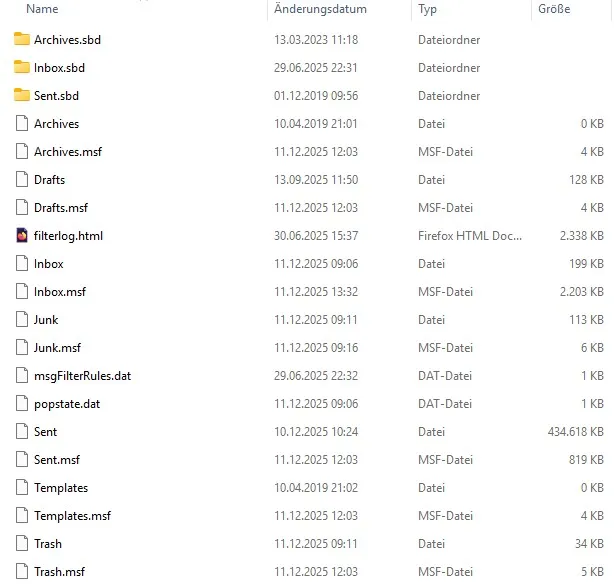
Task: Sort files by Größe column
Action: pos(554,9)
